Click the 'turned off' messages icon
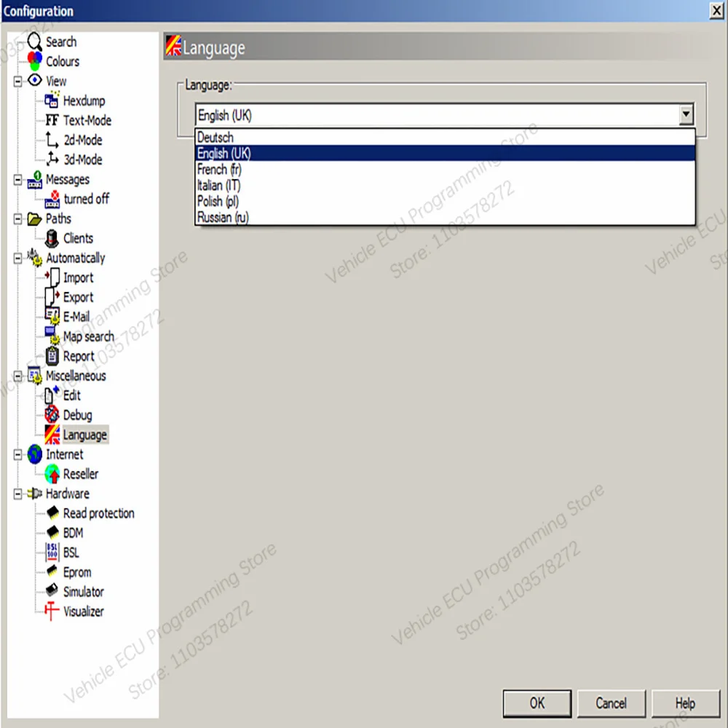Viewport: 728px width, 728px height. click(52, 199)
